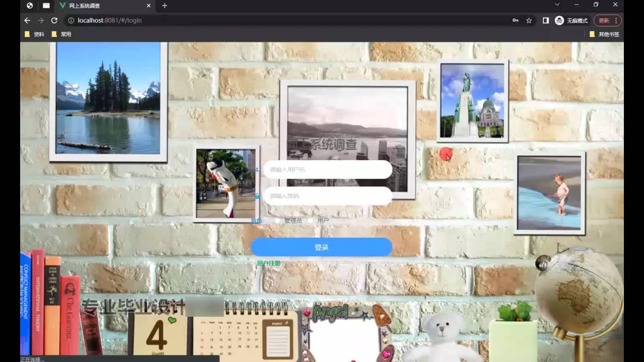This screenshot has width=644, height=362.
Task: Click the browser back arrow
Action: click(x=27, y=20)
